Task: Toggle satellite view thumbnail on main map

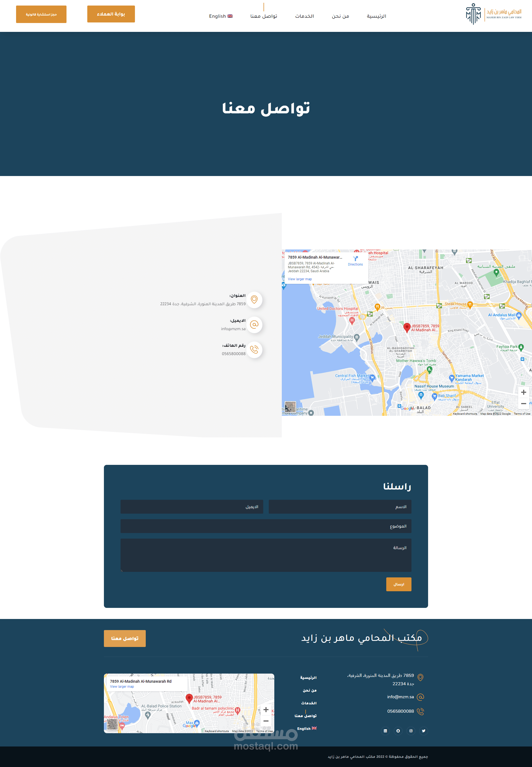Action: click(290, 407)
